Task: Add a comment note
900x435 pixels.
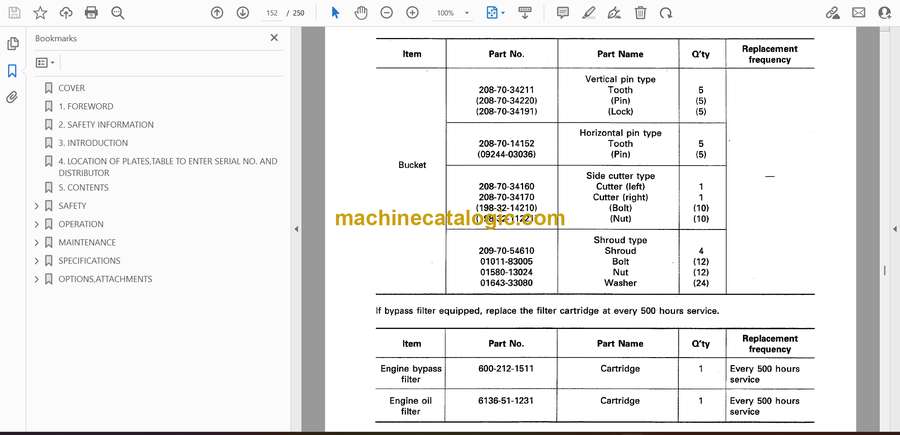Action: pos(563,13)
